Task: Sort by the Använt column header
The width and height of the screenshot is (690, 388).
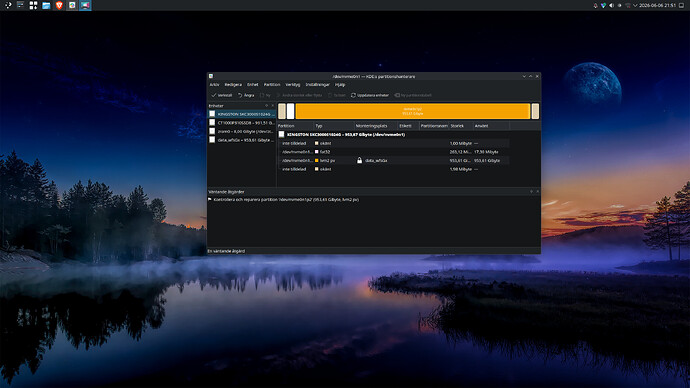Action: coord(491,126)
